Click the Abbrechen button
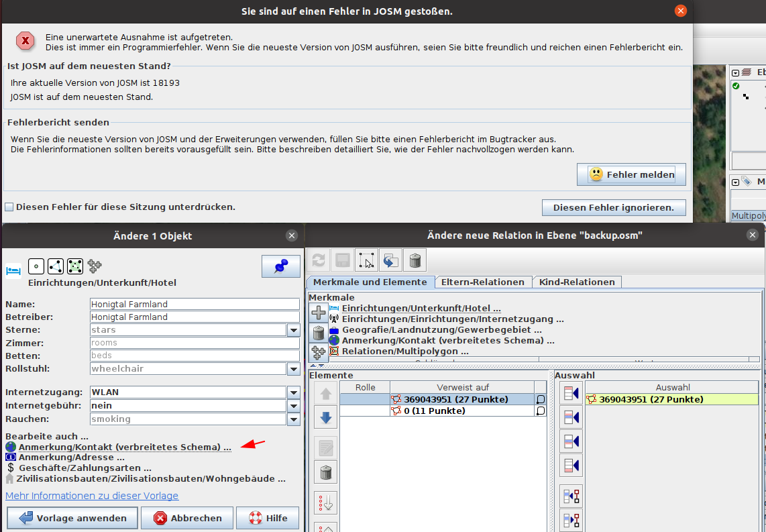766x532 pixels. point(187,518)
